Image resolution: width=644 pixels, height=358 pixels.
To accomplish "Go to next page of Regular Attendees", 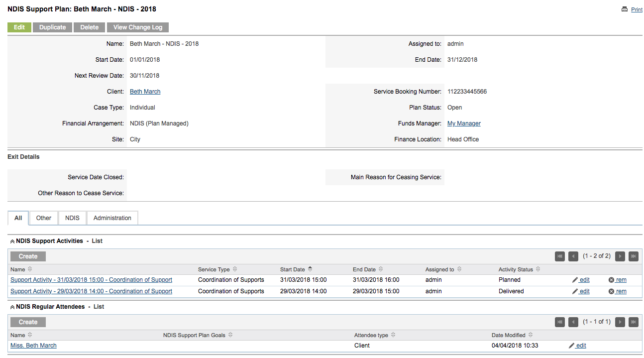I will [x=620, y=322].
